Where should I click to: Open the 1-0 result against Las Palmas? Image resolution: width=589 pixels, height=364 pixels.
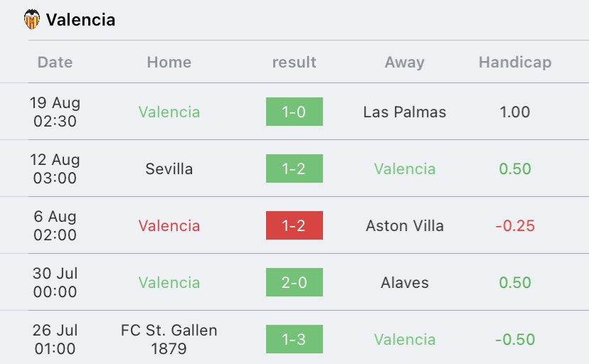pos(294,112)
